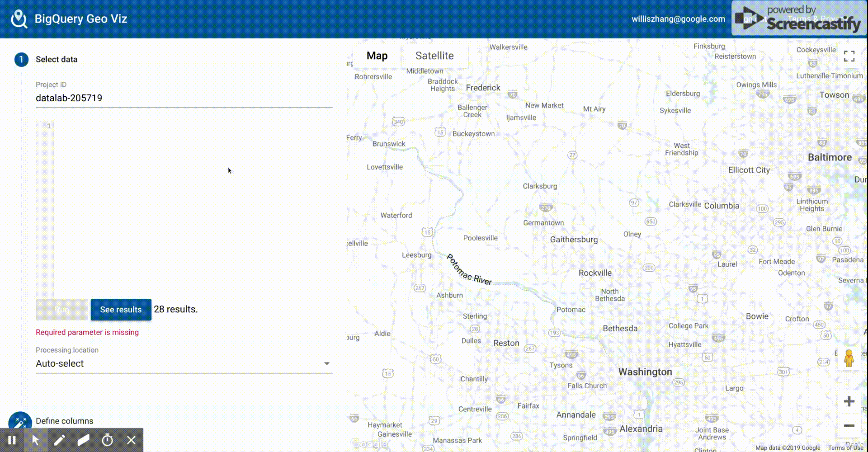868x452 pixels.
Task: Click the See results button
Action: pyautogui.click(x=121, y=310)
